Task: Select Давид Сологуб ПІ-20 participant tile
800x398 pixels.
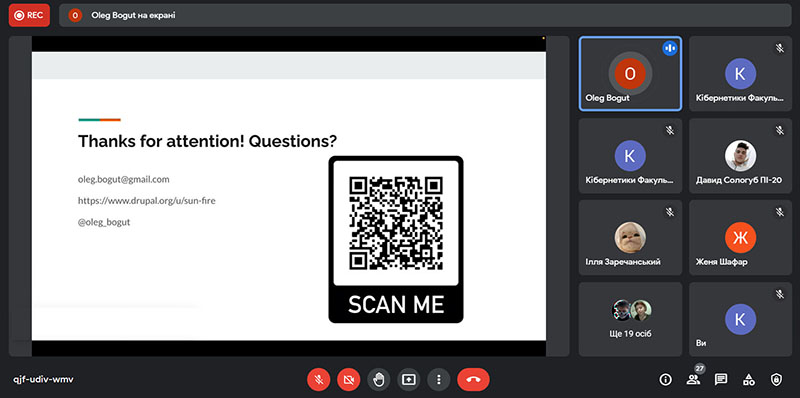Action: pos(740,156)
